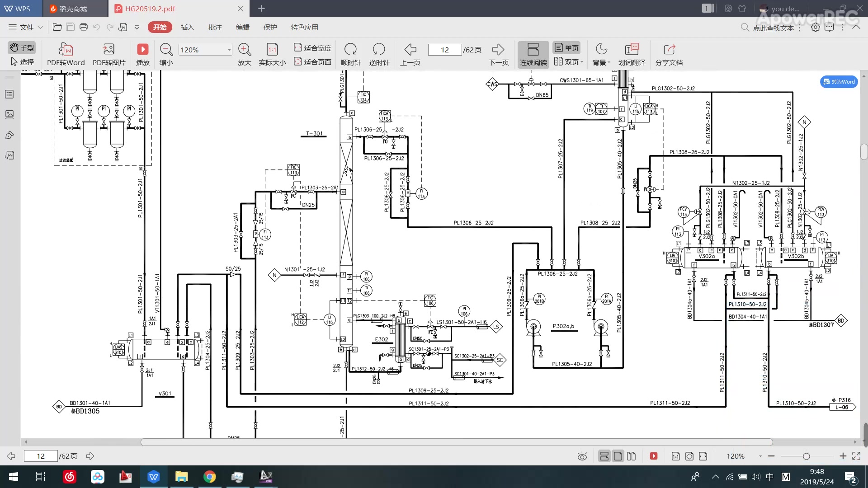The image size is (868, 488).
Task: Go to 下一页 next page
Action: [499, 54]
